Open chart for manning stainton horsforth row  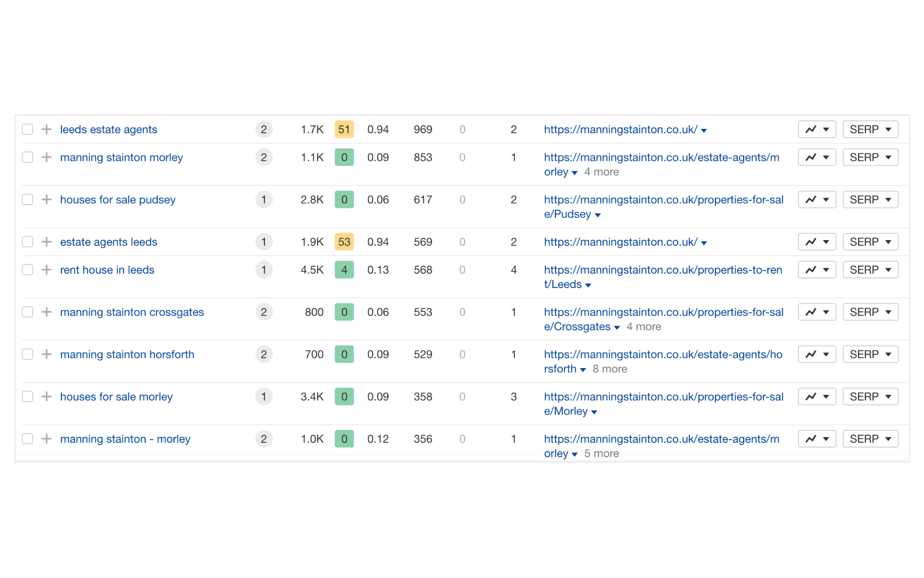tap(817, 354)
